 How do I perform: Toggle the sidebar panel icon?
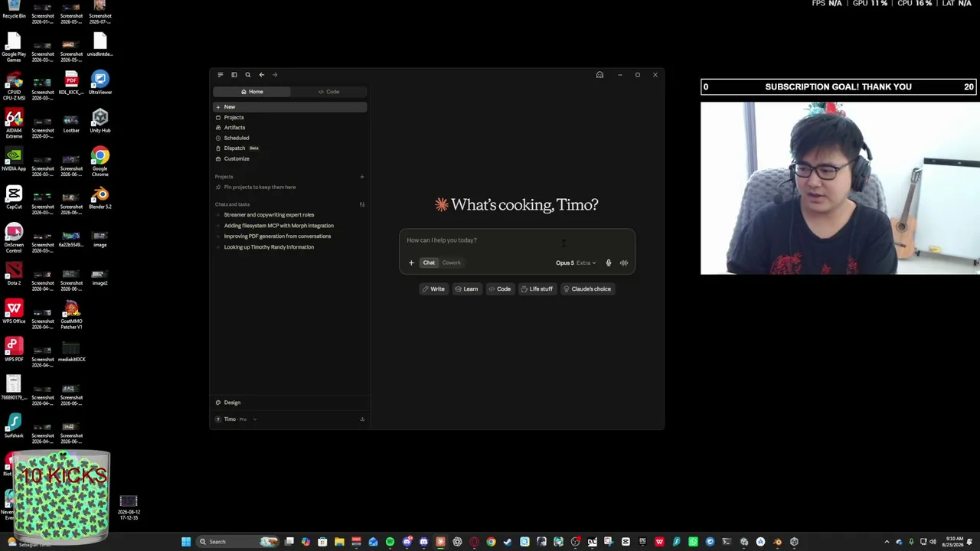[x=234, y=75]
